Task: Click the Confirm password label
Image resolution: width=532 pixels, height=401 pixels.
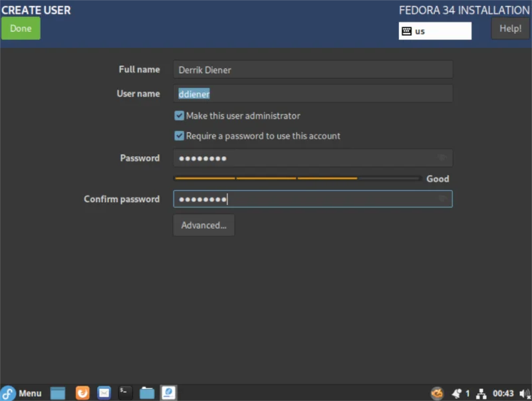Action: coord(122,199)
